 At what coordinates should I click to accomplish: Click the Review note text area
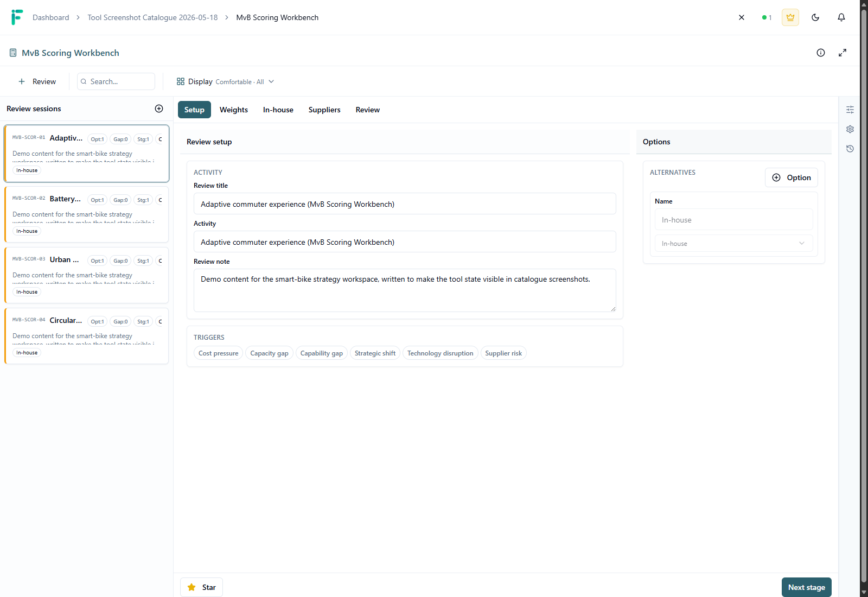405,290
